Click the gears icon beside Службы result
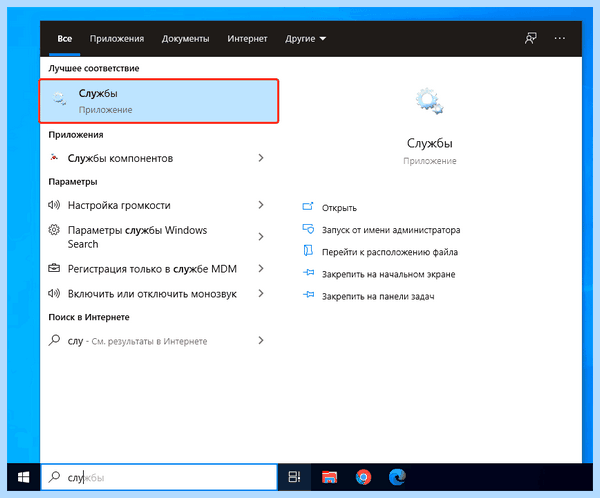The height and width of the screenshot is (498, 600). tap(59, 99)
